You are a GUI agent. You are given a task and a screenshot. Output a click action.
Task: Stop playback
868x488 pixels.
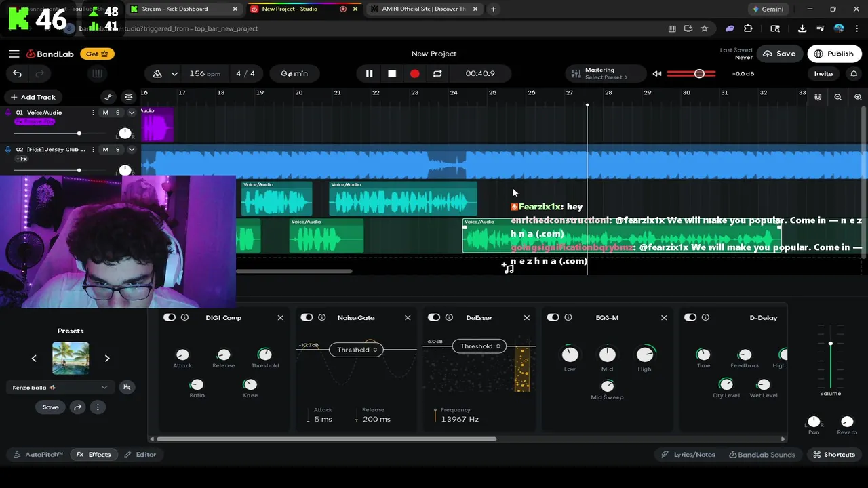coord(392,74)
